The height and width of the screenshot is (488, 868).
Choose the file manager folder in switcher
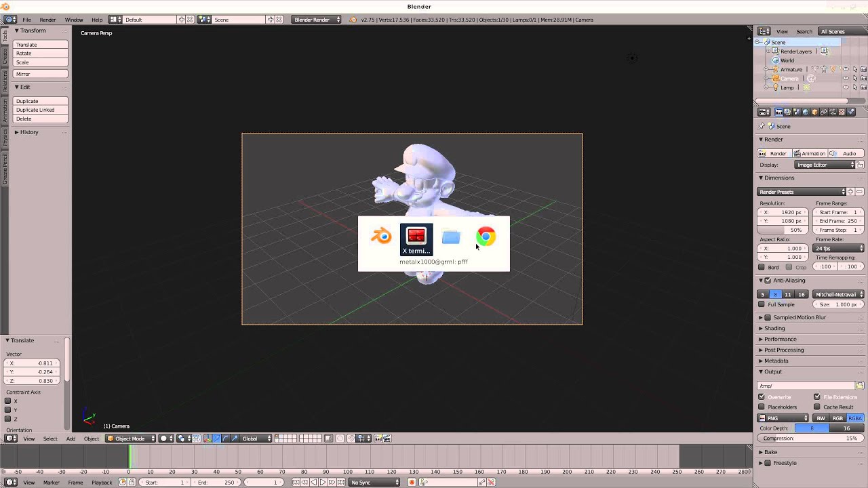pyautogui.click(x=451, y=237)
